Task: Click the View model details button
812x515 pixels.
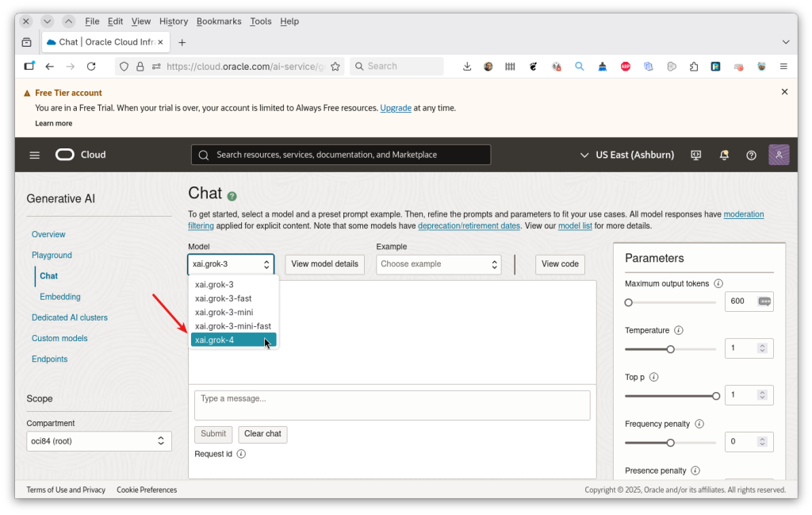Action: click(x=324, y=264)
